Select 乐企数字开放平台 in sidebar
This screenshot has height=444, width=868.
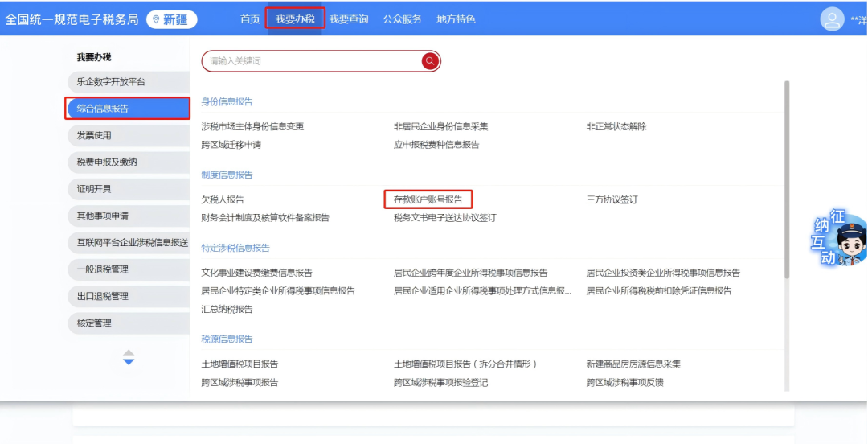click(x=129, y=81)
